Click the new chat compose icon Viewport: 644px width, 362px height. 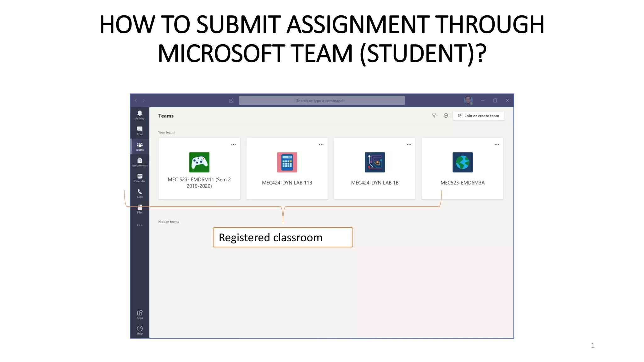(x=231, y=101)
